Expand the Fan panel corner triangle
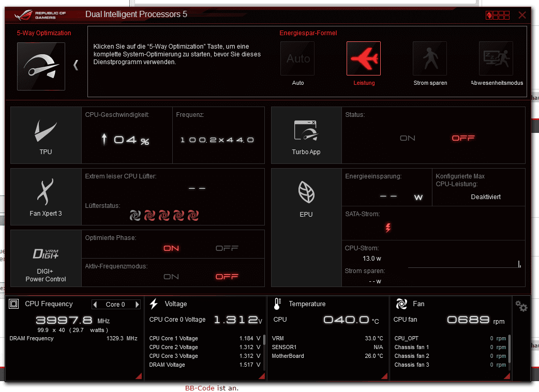This screenshot has width=539, height=392. coord(507,376)
